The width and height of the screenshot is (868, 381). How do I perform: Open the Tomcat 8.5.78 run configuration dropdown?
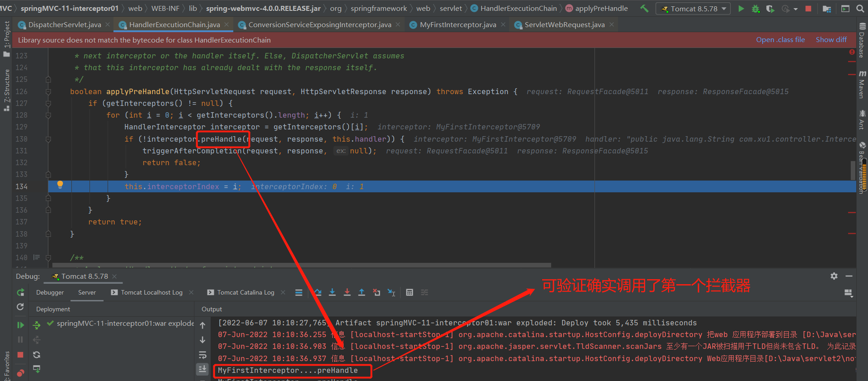tap(693, 9)
